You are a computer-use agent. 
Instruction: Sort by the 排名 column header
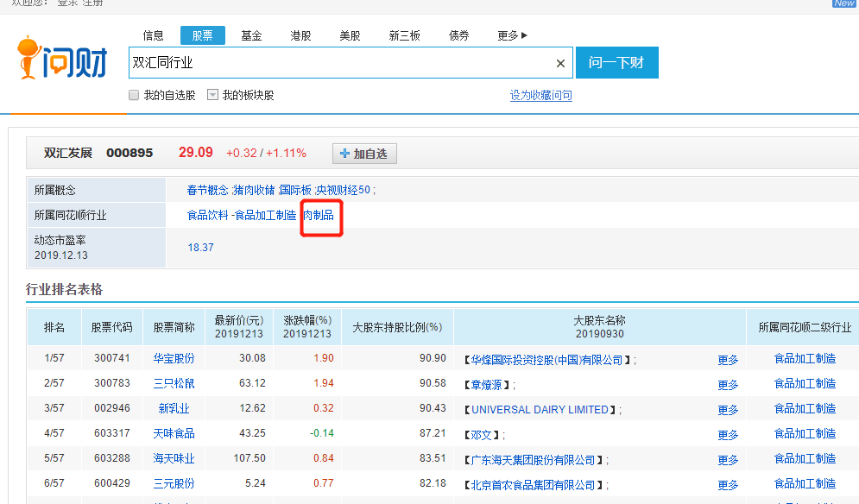pyautogui.click(x=54, y=327)
